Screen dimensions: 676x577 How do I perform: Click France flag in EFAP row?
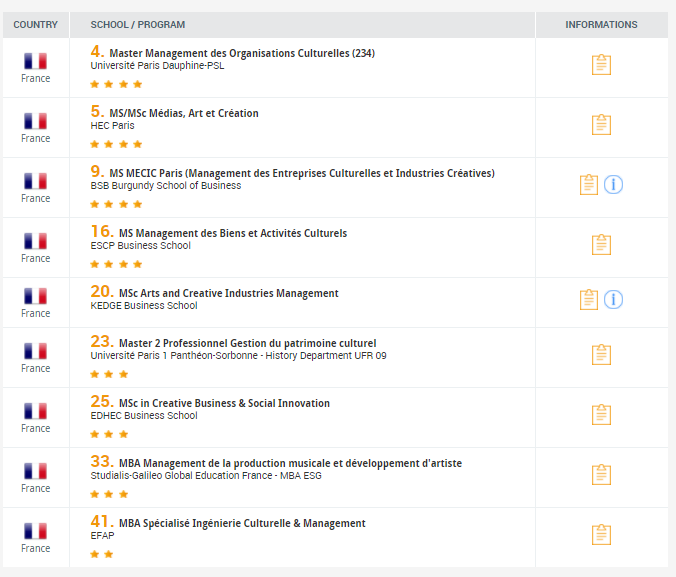[x=35, y=530]
